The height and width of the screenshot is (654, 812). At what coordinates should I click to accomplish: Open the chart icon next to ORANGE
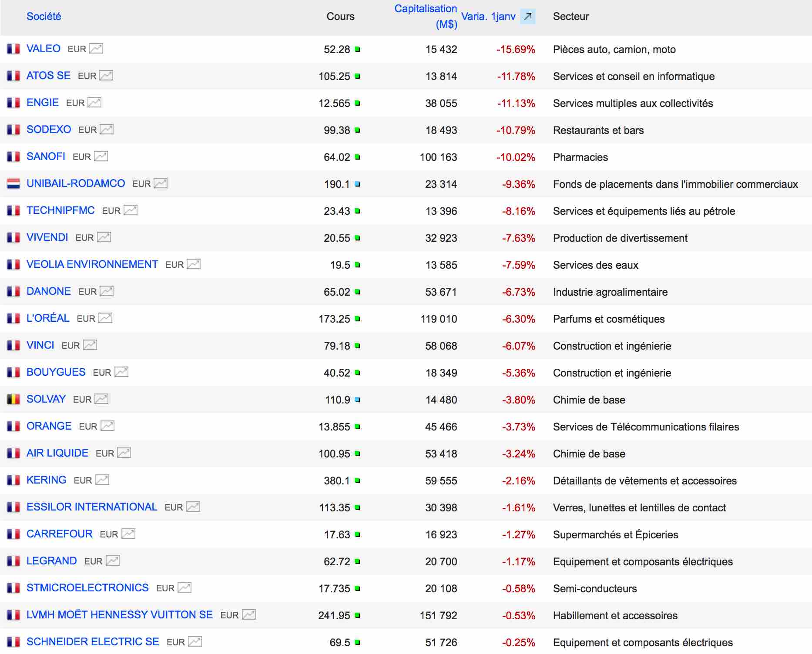[107, 426]
